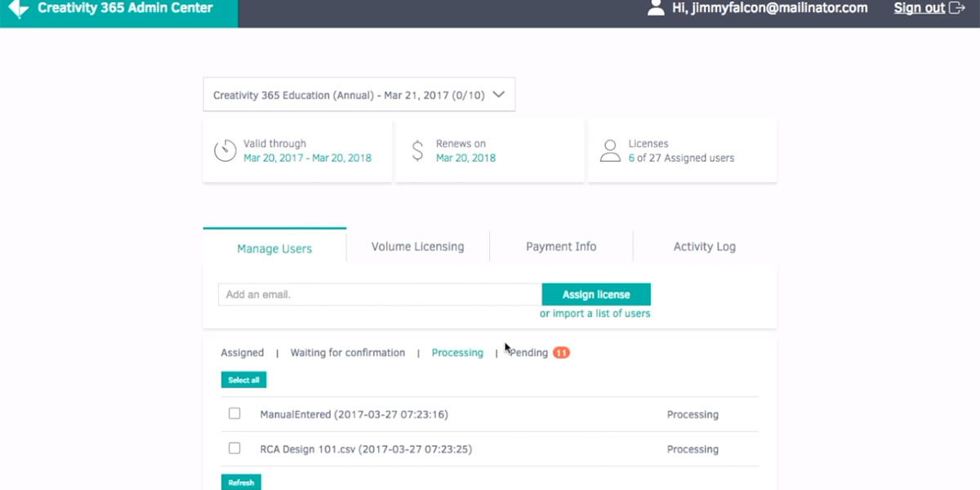Image resolution: width=980 pixels, height=490 pixels.
Task: Open the Activity Log tab
Action: tap(703, 246)
